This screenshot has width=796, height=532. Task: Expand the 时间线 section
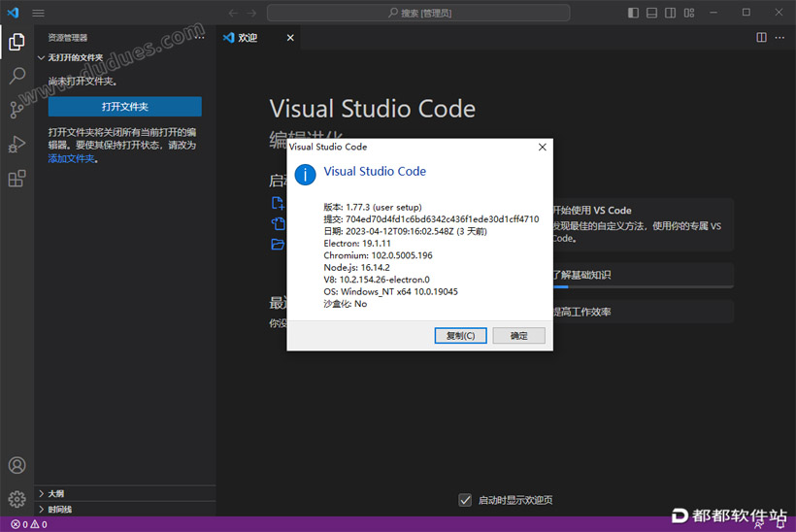(x=125, y=509)
